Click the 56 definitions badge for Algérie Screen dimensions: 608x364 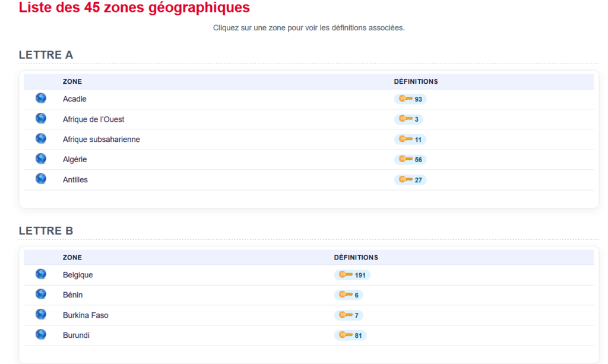[x=410, y=159]
